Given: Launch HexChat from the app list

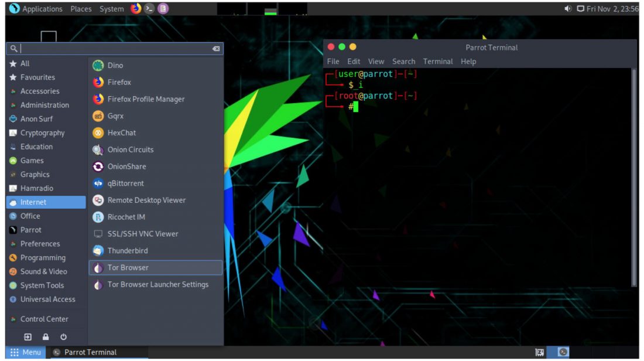Looking at the screenshot, I should pyautogui.click(x=121, y=133).
